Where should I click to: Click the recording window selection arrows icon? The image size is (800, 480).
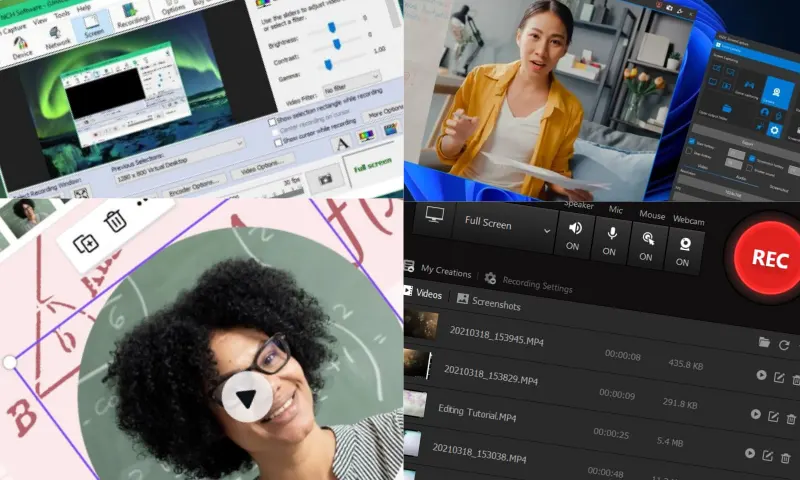[81, 194]
